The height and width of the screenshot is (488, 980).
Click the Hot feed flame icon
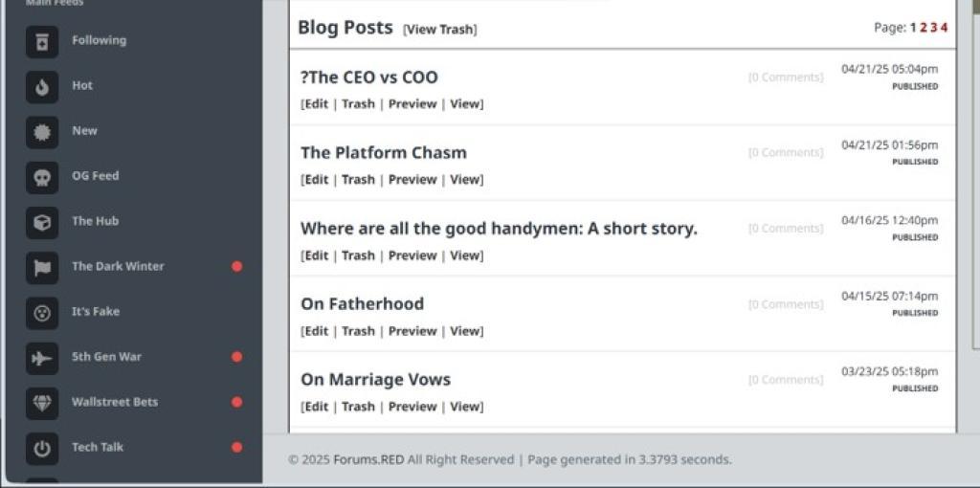click(x=42, y=86)
